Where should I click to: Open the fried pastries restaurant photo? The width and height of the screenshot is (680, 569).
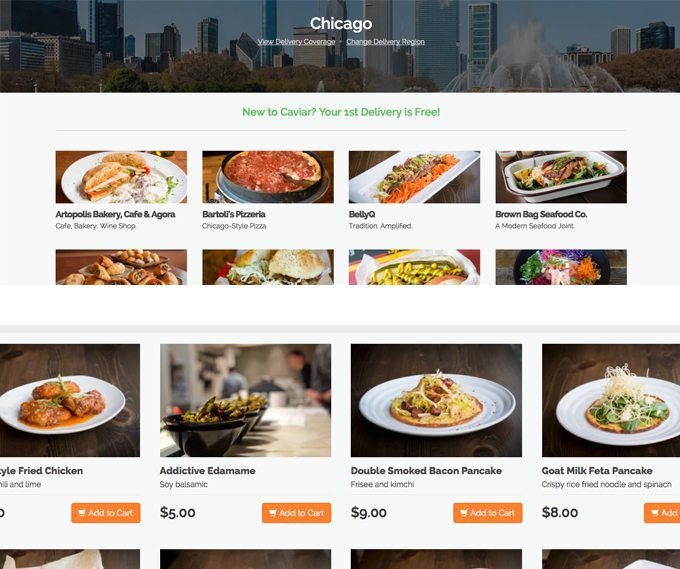point(121,267)
